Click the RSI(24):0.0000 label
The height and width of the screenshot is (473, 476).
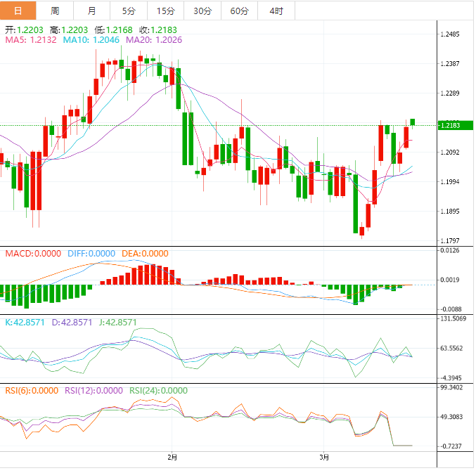159,391
